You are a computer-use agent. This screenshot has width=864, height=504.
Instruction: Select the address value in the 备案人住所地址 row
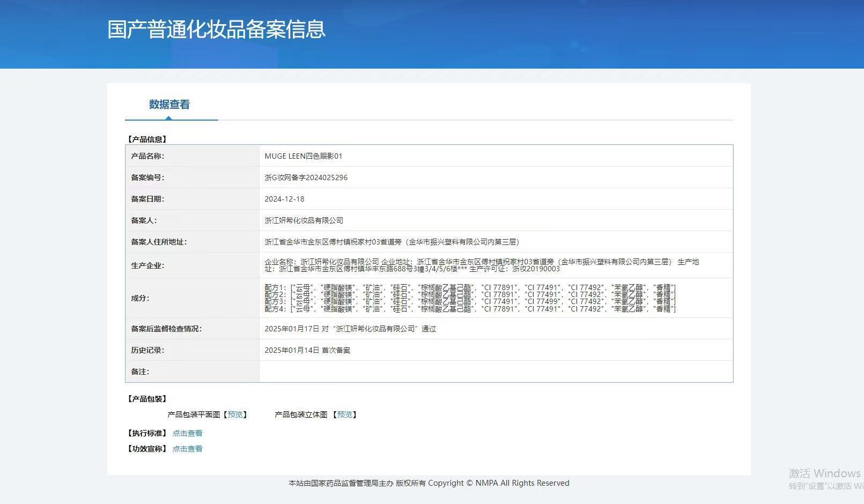tap(393, 242)
